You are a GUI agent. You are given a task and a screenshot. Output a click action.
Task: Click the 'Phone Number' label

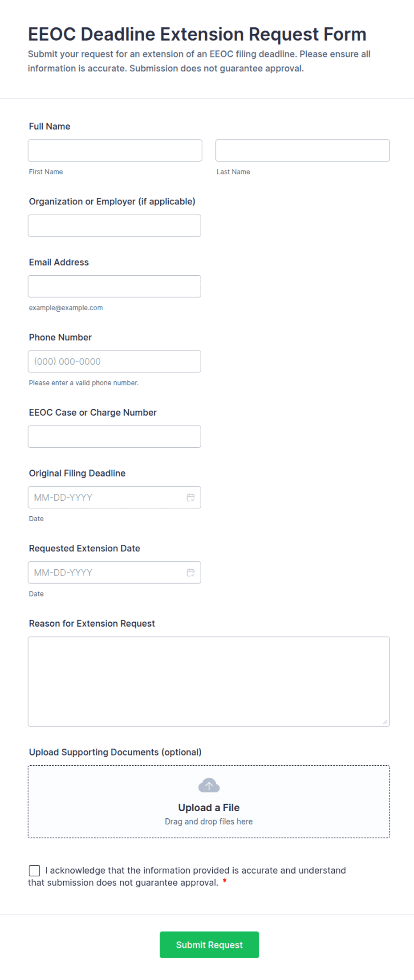(x=60, y=338)
